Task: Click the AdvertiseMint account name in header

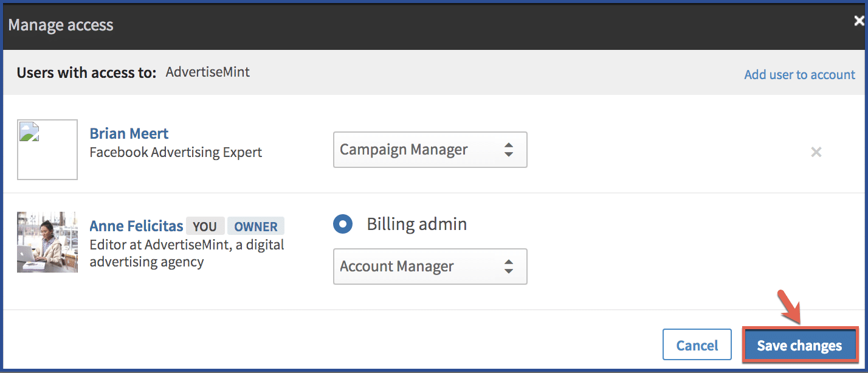Action: point(208,72)
